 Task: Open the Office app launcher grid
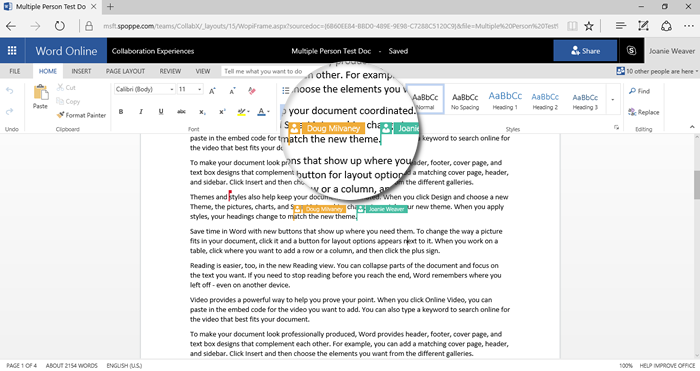click(x=12, y=50)
